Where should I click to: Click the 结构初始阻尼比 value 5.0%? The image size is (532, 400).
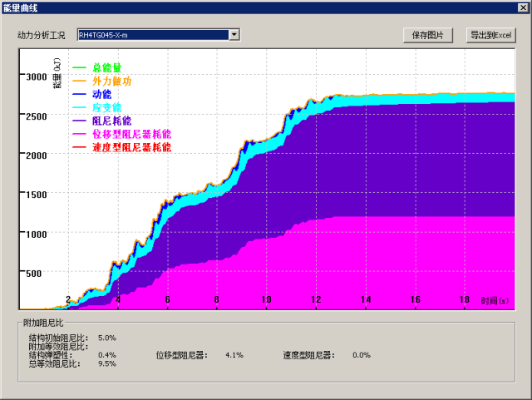[x=107, y=338]
